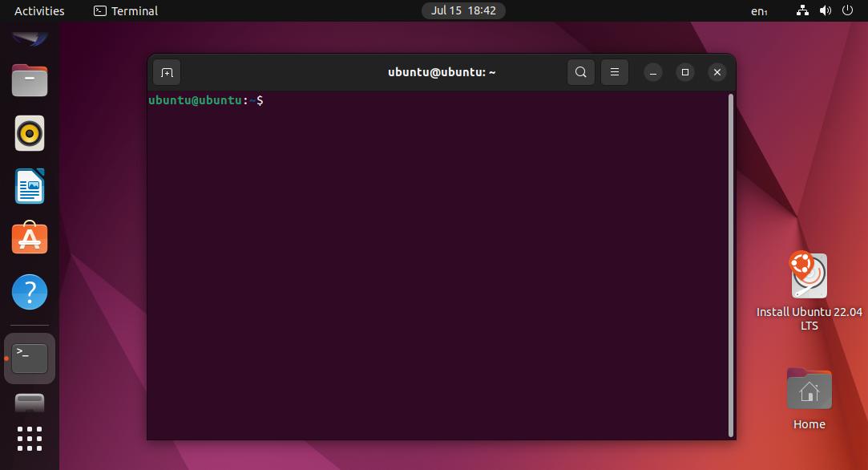Open the clock and calendar panel

tap(463, 11)
